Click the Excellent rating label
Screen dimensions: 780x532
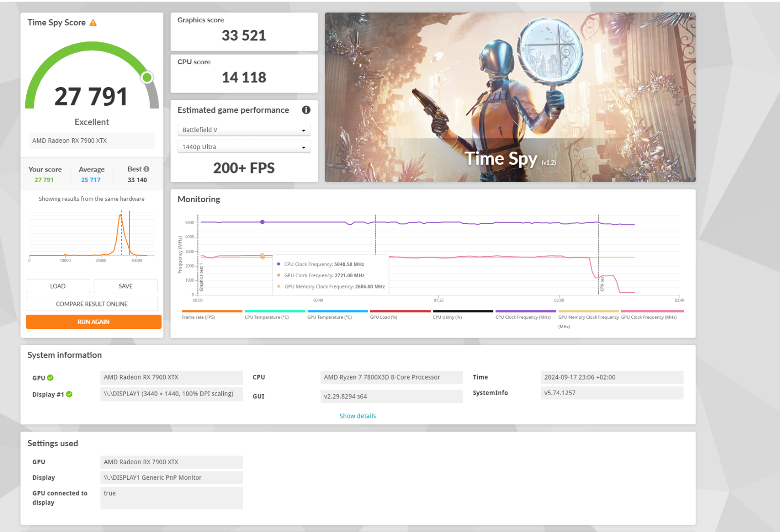click(92, 122)
